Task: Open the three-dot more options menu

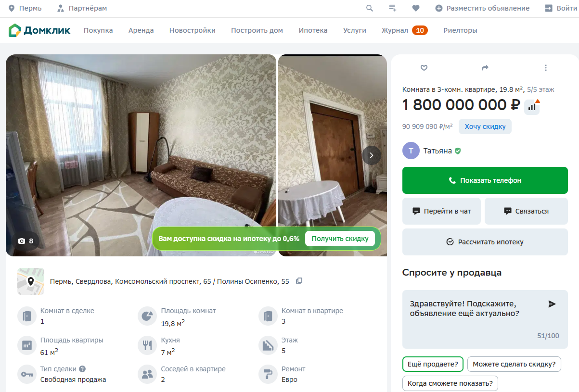Action: coord(546,68)
